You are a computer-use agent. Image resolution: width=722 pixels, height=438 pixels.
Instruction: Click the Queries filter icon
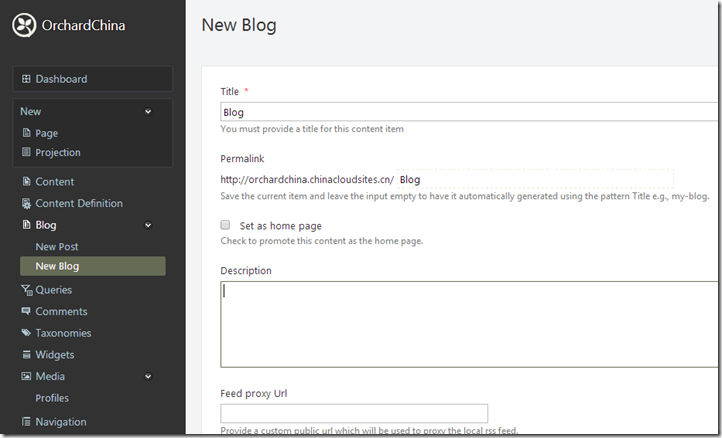tap(26, 290)
